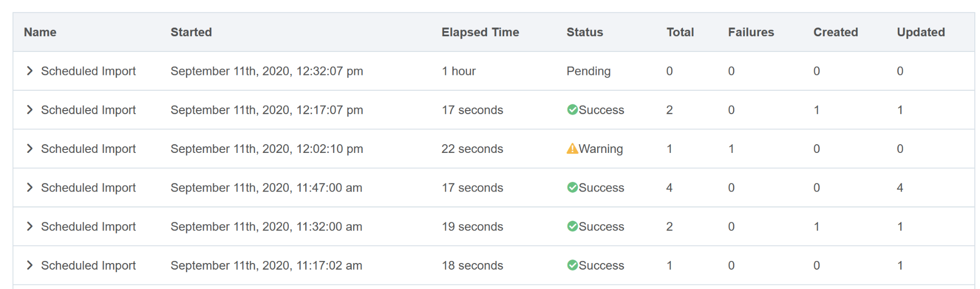Click the yellow Warning triangle icon
The height and width of the screenshot is (289, 980).
pyautogui.click(x=572, y=148)
